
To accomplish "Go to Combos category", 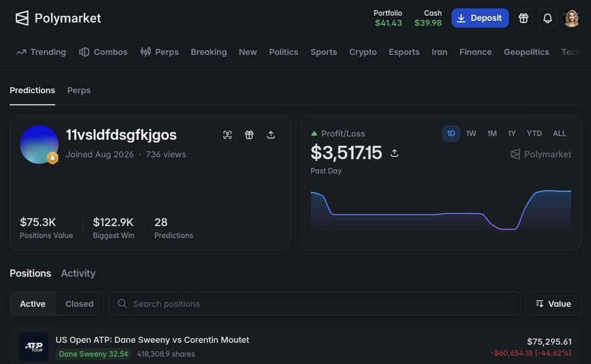I will pos(103,52).
